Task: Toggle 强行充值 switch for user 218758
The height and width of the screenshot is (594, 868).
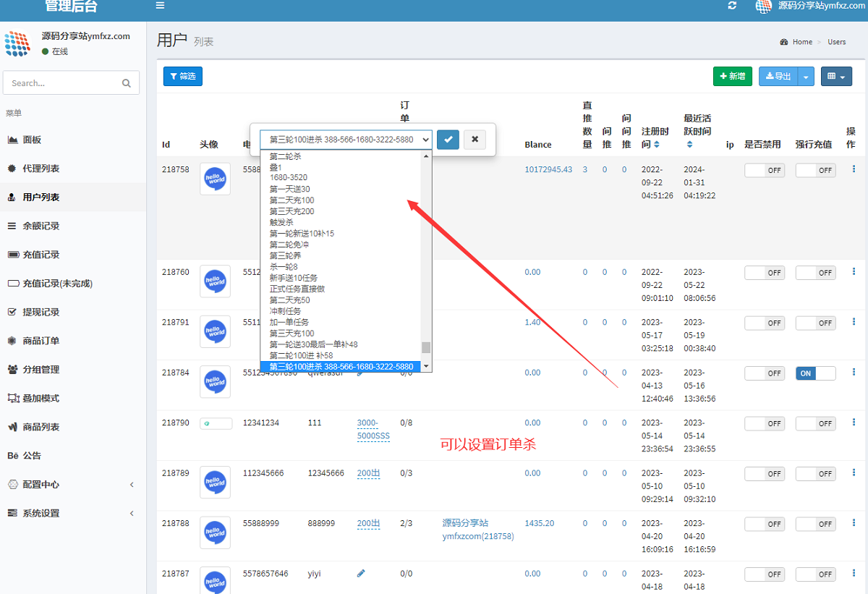Action: [815, 170]
